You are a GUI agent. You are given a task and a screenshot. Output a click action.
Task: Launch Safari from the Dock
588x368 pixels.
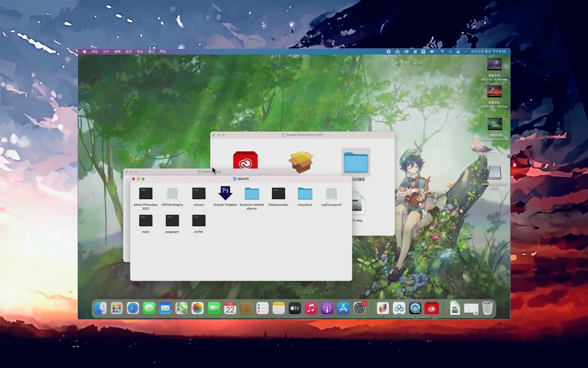point(133,308)
